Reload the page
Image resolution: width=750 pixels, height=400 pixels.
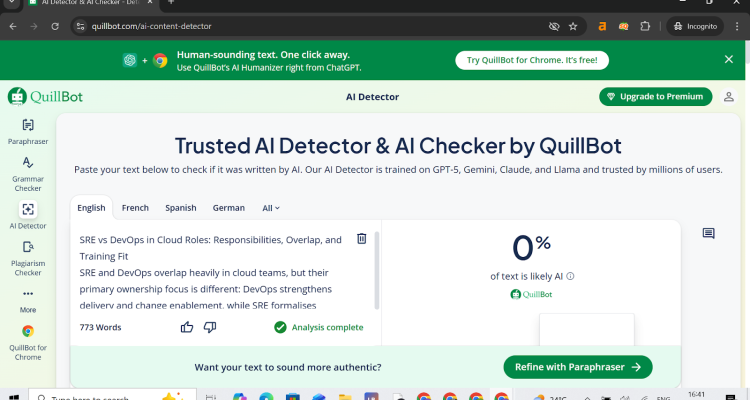click(x=55, y=26)
